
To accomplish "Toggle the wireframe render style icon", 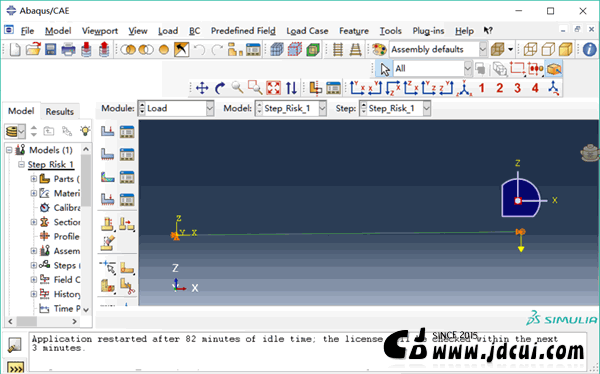I will click(x=530, y=49).
